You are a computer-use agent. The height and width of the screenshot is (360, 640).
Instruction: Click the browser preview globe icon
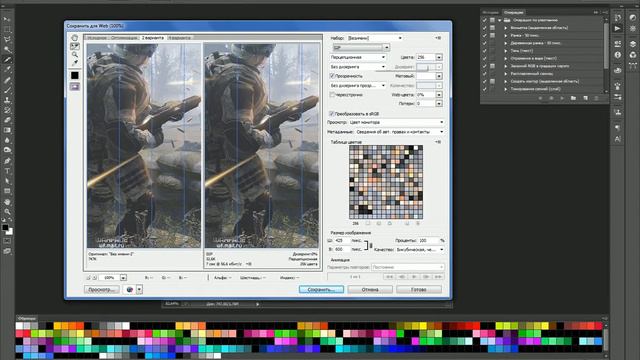click(x=130, y=289)
